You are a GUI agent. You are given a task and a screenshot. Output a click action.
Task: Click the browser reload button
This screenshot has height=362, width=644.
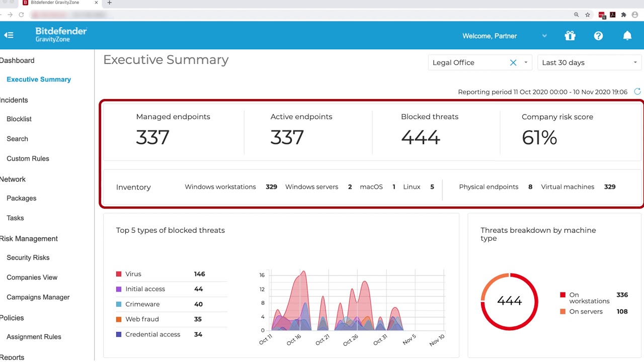[x=21, y=15]
